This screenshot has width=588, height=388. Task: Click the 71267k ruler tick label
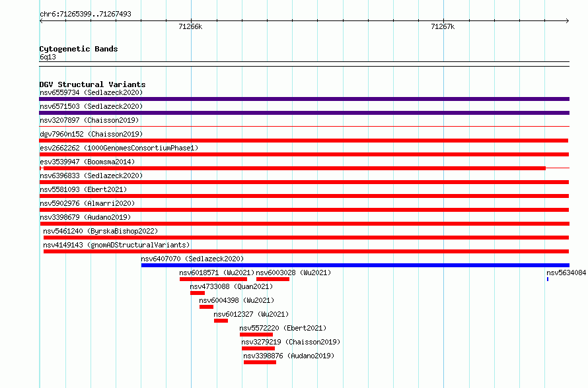pyautogui.click(x=443, y=26)
